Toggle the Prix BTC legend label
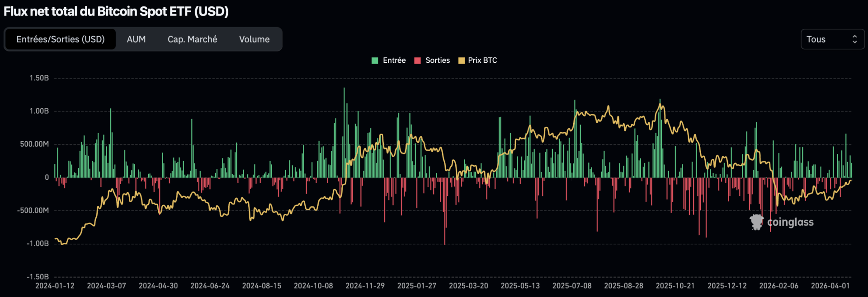This screenshot has width=868, height=297. pyautogui.click(x=482, y=60)
